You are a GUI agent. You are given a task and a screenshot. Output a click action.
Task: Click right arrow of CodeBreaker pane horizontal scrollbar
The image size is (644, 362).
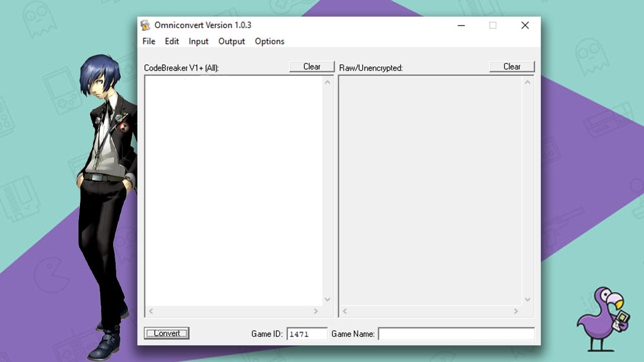tap(316, 311)
